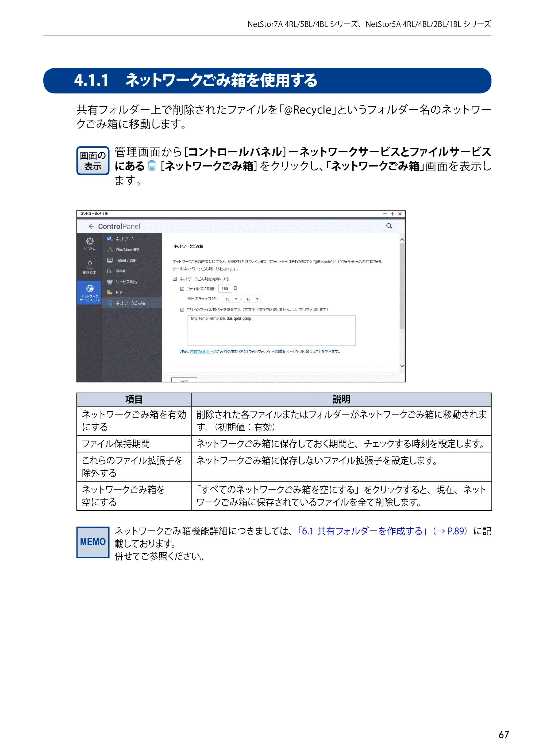The width and height of the screenshot is (535, 756).
Task: Click the vertical scrollbar thumb in settings pane
Action: point(402,286)
